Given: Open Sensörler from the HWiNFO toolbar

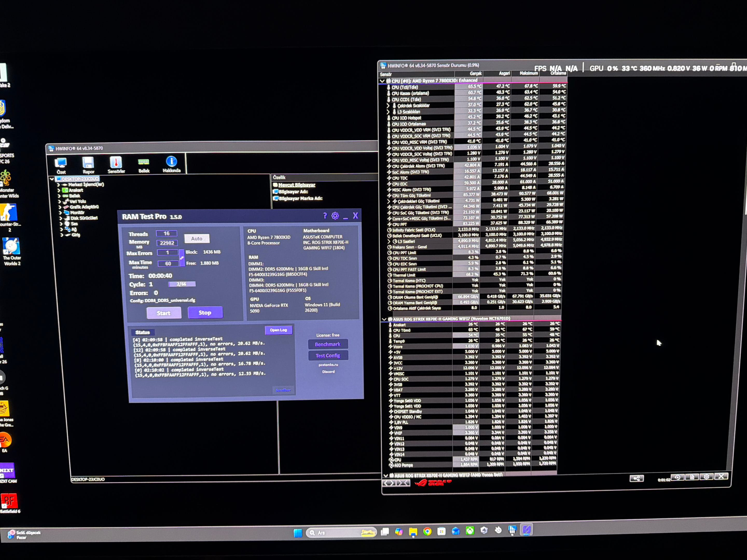Looking at the screenshot, I should [116, 165].
